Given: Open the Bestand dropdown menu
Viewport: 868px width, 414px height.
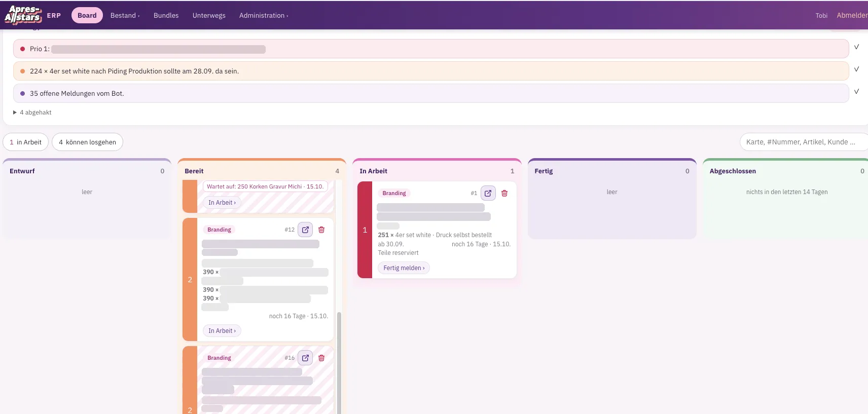Looking at the screenshot, I should tap(125, 15).
